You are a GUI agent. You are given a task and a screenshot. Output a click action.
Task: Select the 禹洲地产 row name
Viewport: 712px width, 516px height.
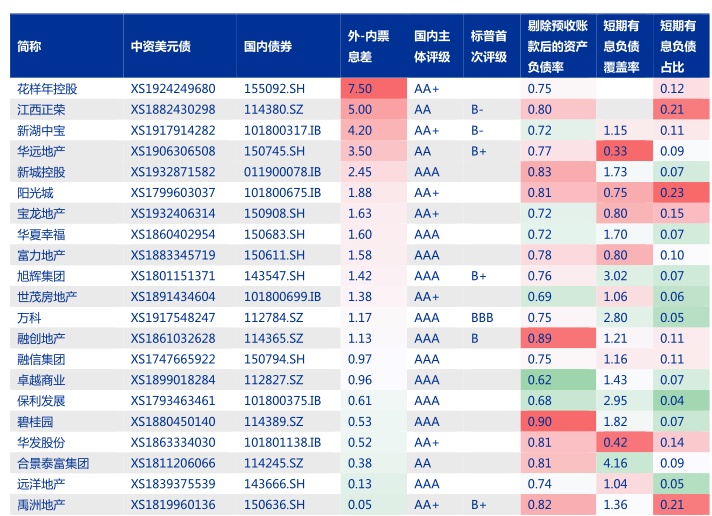41,505
